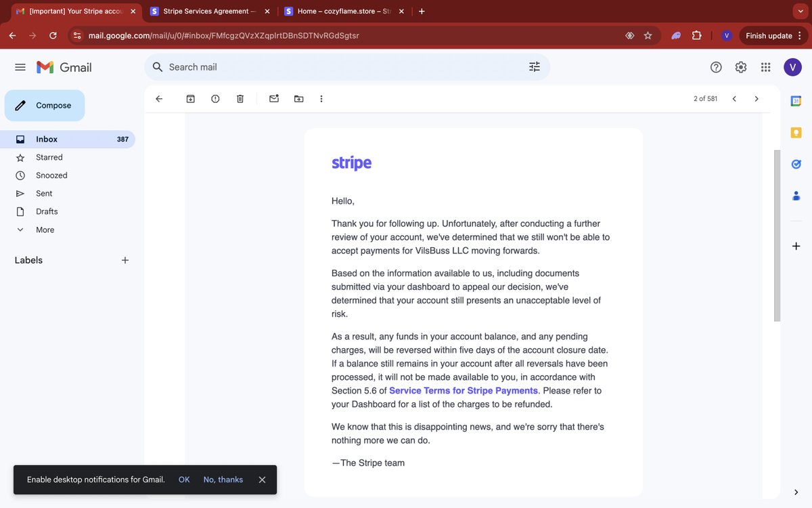This screenshot has height=508, width=812.
Task: Click the Gmail logo
Action: (64, 67)
